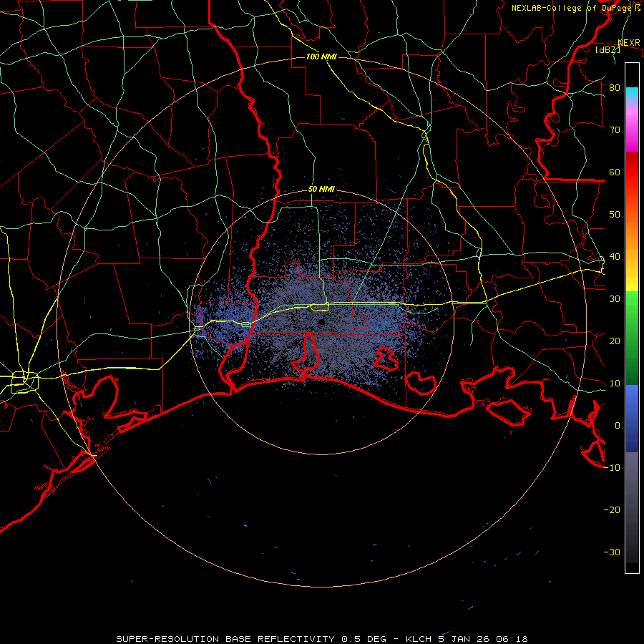Click the 50 value on dBZ scale

(615, 215)
